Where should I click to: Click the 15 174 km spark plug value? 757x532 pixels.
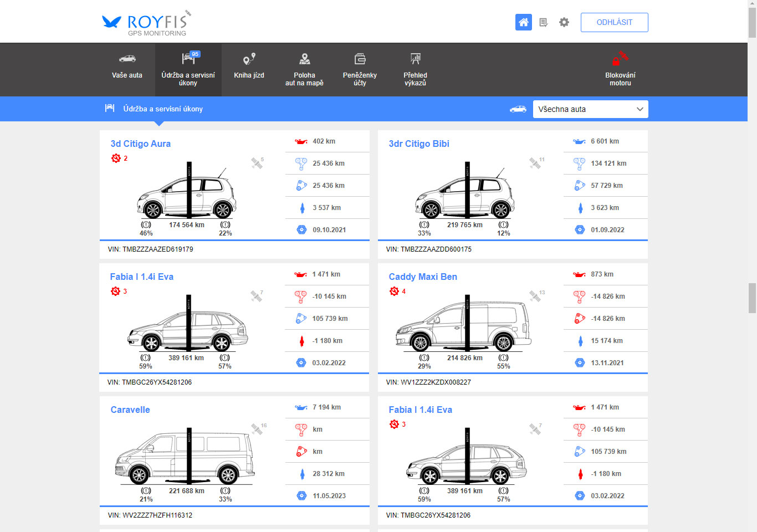pyautogui.click(x=607, y=341)
